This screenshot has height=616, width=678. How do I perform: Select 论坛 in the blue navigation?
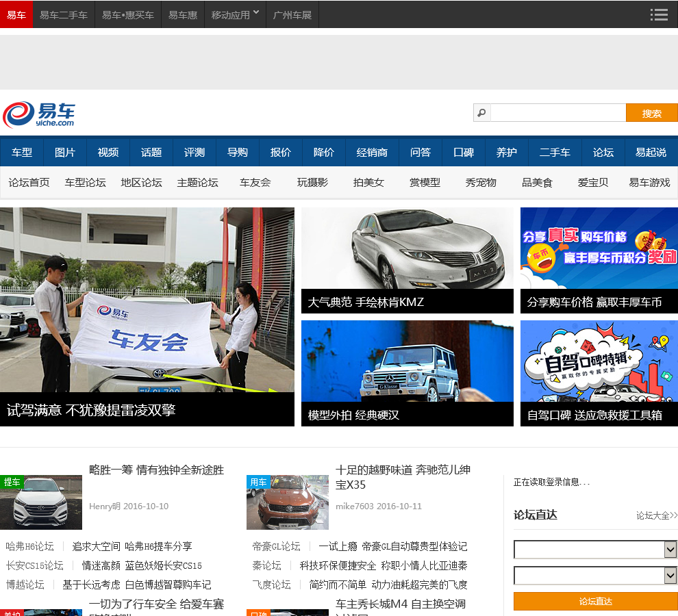click(603, 152)
